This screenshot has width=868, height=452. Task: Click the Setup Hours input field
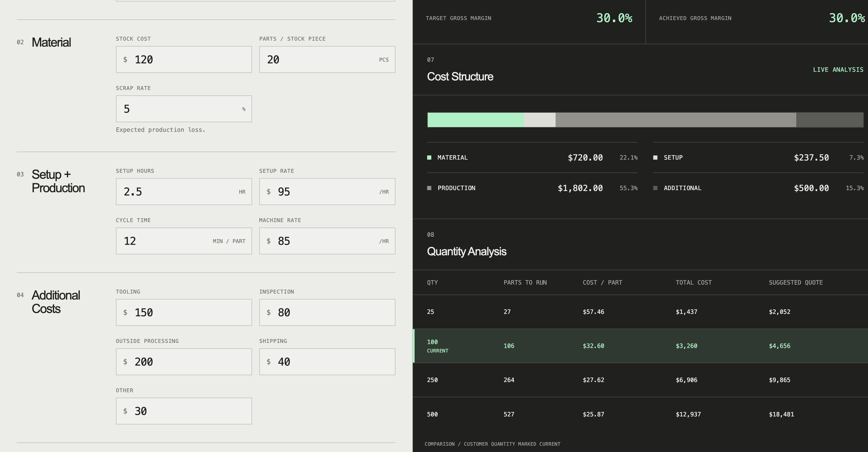(184, 192)
